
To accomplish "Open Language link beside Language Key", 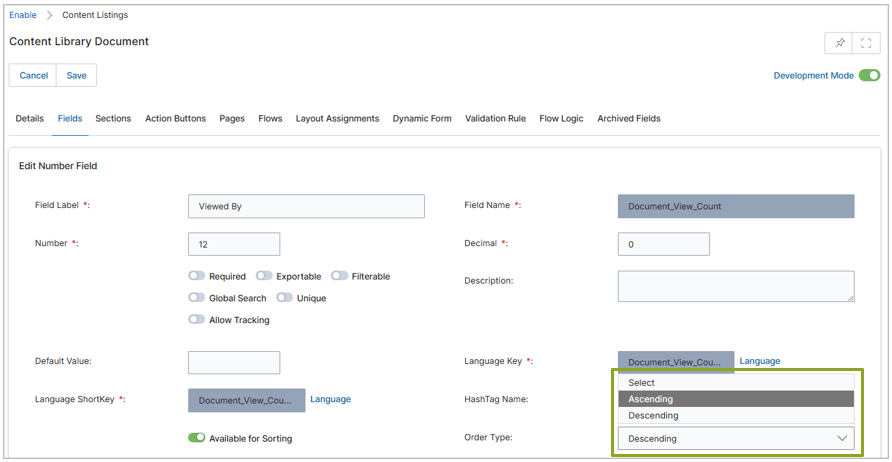I will click(x=760, y=361).
